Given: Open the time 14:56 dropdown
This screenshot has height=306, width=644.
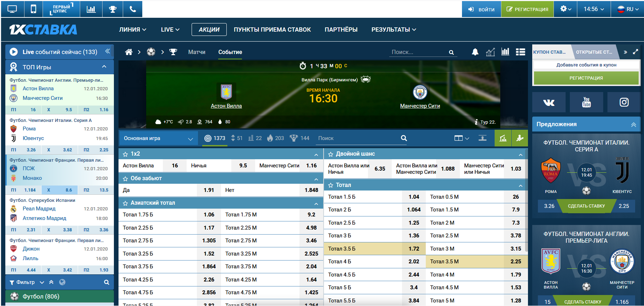Looking at the screenshot, I should 594,9.
